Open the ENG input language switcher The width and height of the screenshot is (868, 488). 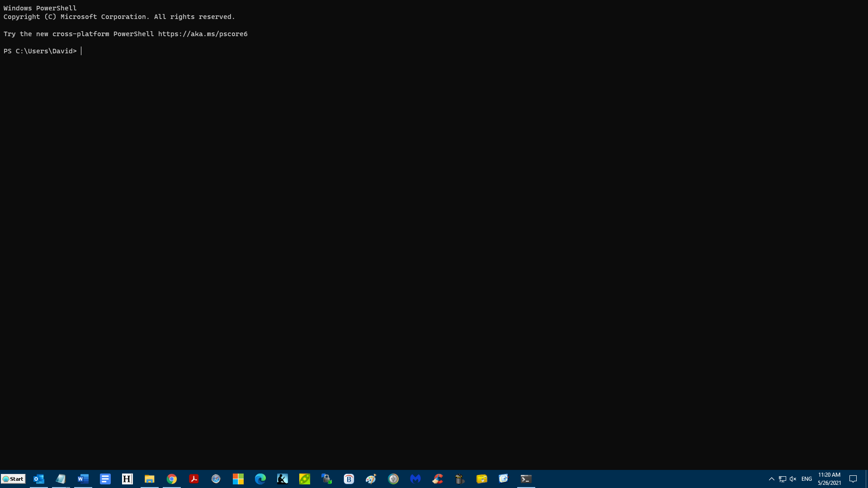click(807, 479)
